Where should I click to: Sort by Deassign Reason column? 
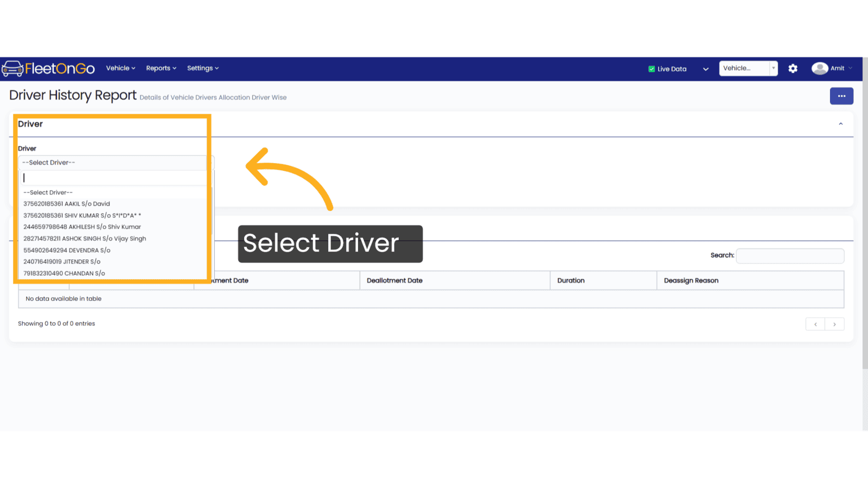click(x=750, y=280)
